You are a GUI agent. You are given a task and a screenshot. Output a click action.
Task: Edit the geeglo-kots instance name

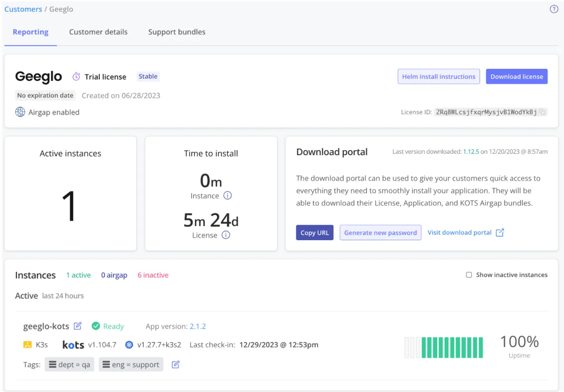coord(78,326)
